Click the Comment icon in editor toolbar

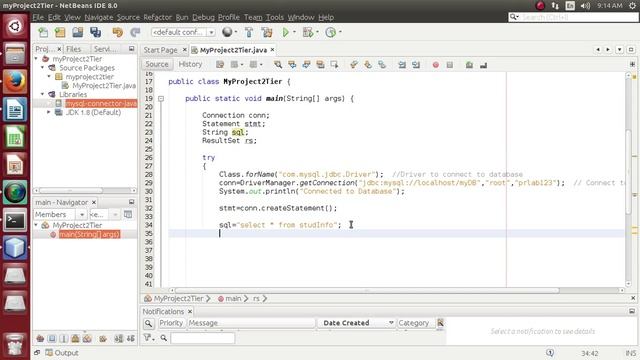coord(469,65)
